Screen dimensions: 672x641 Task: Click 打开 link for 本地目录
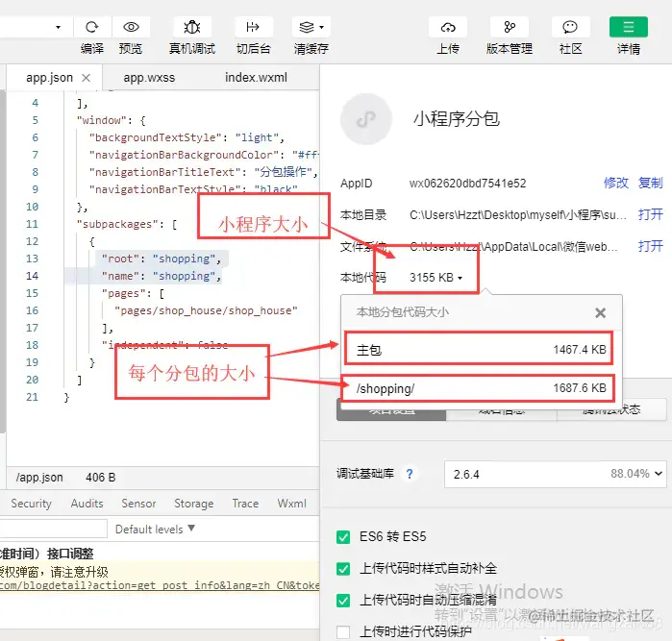coord(651,214)
